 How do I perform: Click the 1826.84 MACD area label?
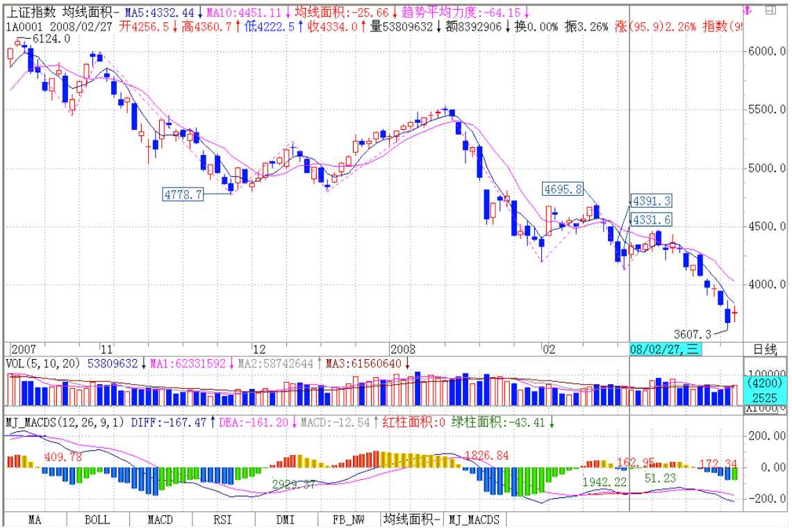487,456
